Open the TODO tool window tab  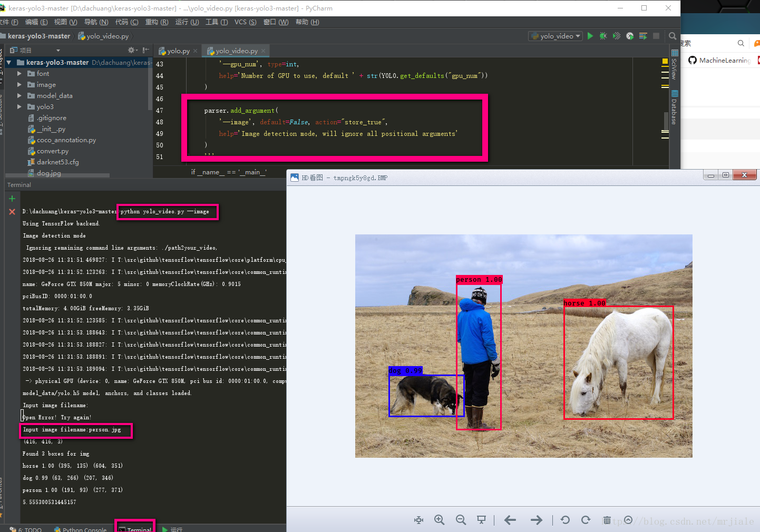(26, 529)
